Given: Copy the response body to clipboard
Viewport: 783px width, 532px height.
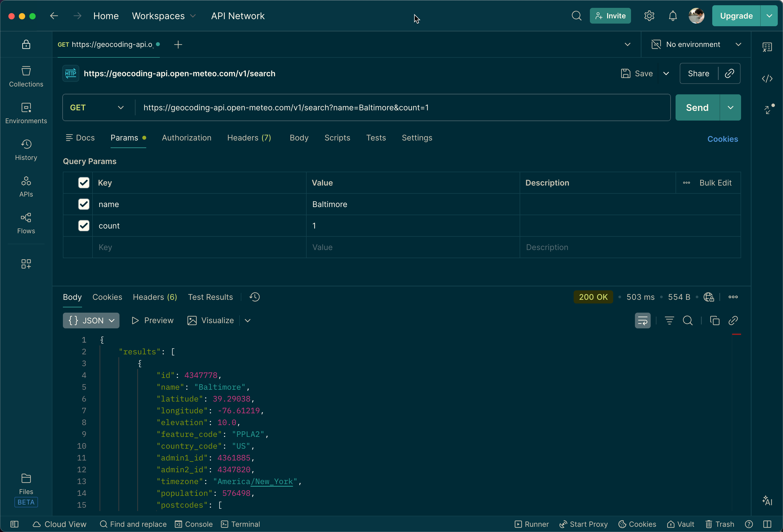Looking at the screenshot, I should coord(715,321).
